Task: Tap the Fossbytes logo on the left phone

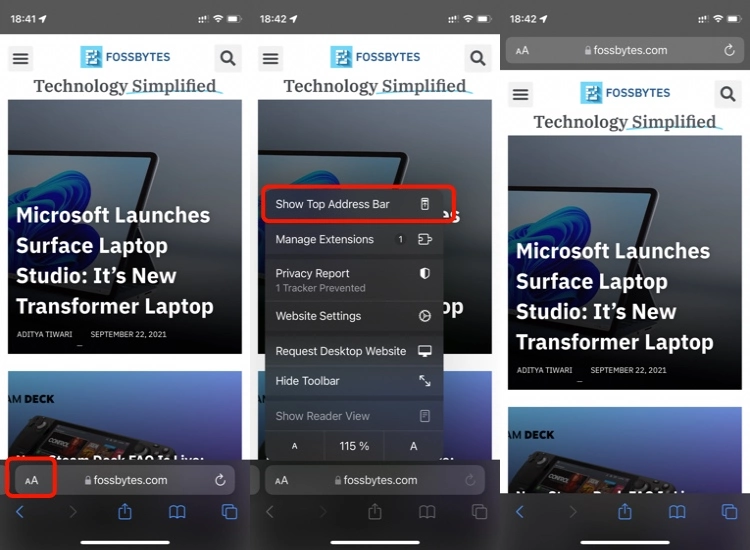Action: (125, 57)
